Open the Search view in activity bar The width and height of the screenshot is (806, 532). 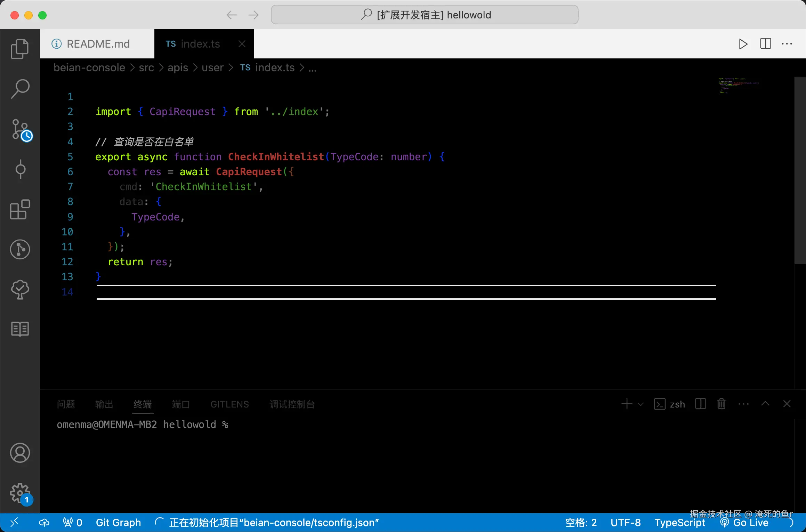[20, 89]
